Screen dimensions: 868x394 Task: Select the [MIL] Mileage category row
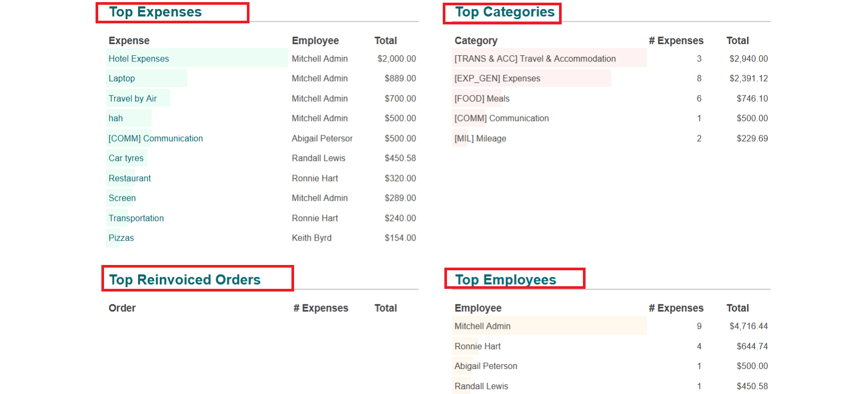(480, 138)
